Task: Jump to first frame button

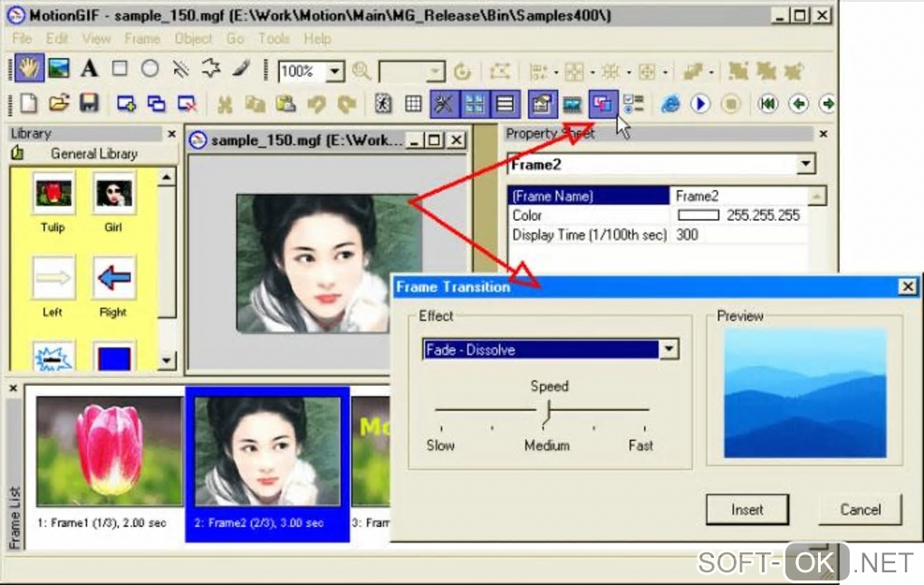Action: click(x=767, y=104)
